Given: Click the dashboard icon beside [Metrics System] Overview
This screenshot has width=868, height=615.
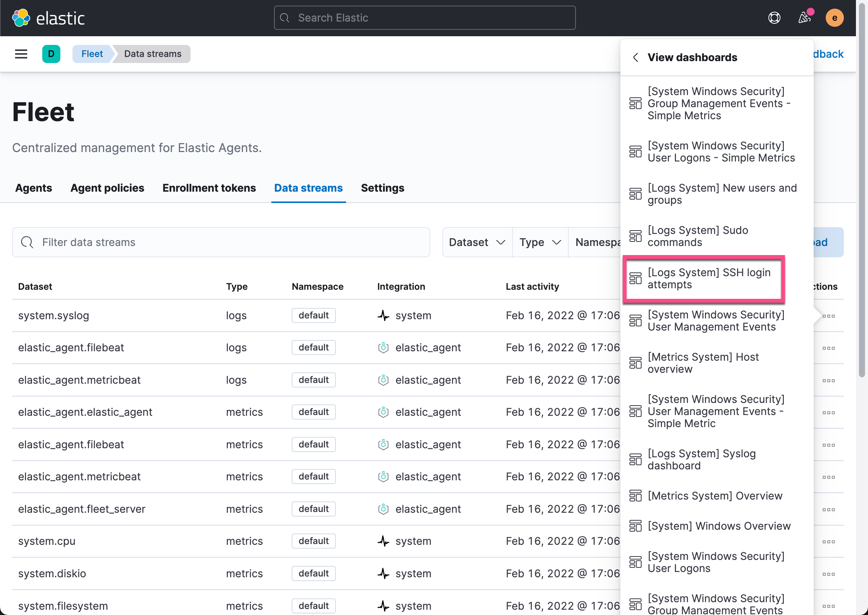Looking at the screenshot, I should 636,495.
